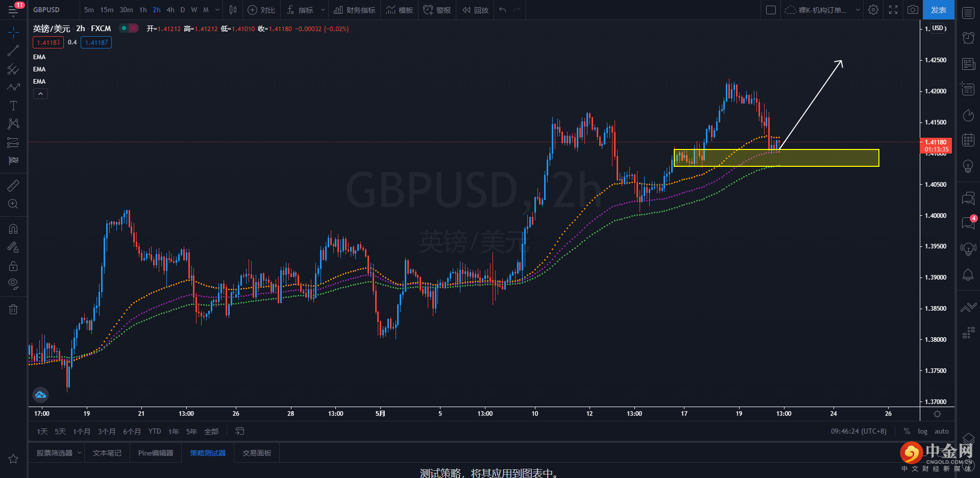Screen dimensions: 980x478
Task: Toggle lock all drawings
Action: 13,266
